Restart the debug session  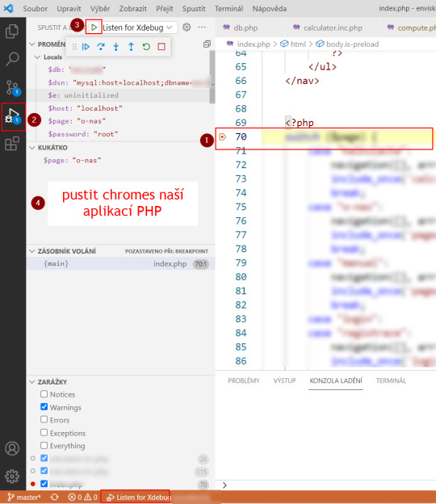click(x=146, y=47)
